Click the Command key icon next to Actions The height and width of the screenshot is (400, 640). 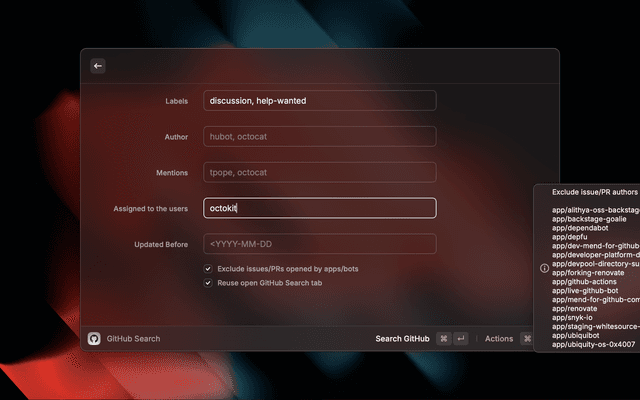point(526,339)
